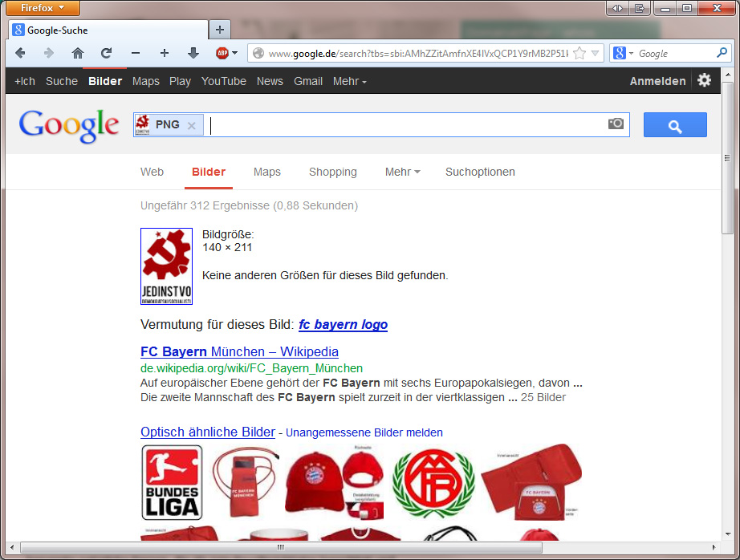Viewport: 740px width, 560px height.
Task: Click the Firefox home button
Action: (77, 53)
